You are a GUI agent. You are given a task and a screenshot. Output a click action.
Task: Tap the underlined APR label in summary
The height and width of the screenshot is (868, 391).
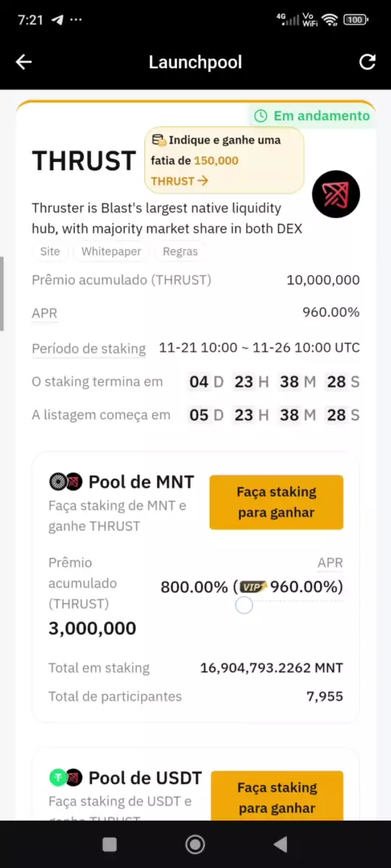coord(44,313)
